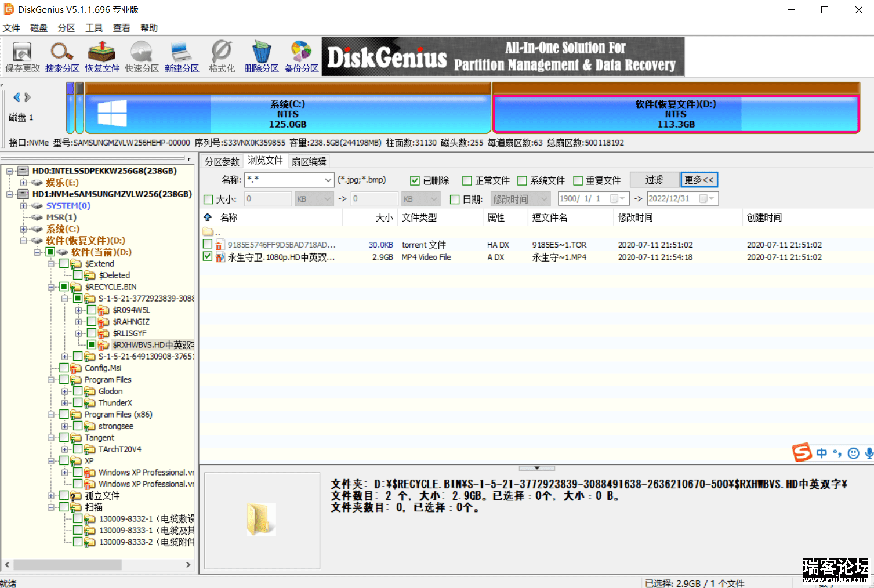Select the 新建分区 new partition icon
This screenshot has width=874, height=588.
182,57
